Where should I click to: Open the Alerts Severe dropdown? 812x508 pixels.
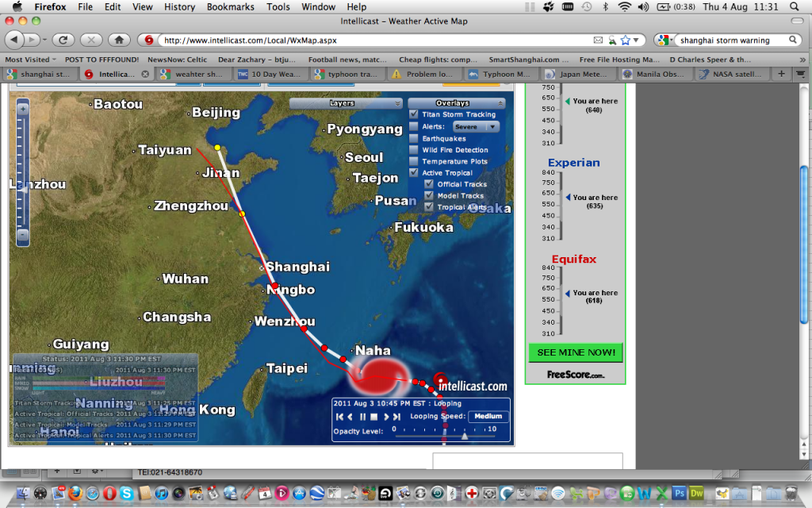point(476,126)
